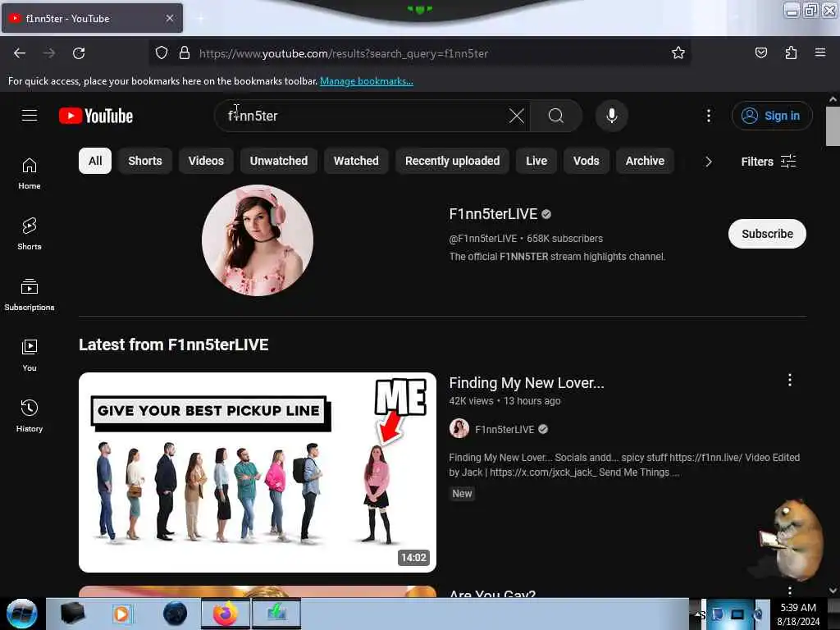Go to the YouTube logo home link

(96, 116)
